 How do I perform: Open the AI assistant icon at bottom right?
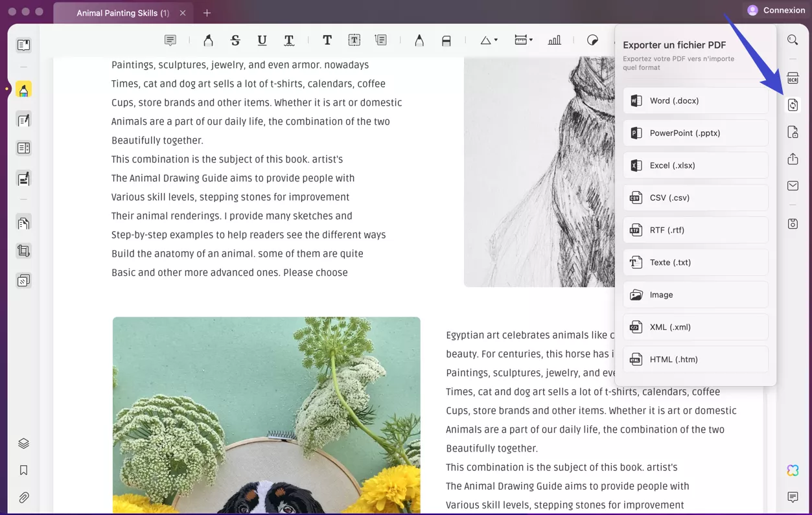click(792, 470)
